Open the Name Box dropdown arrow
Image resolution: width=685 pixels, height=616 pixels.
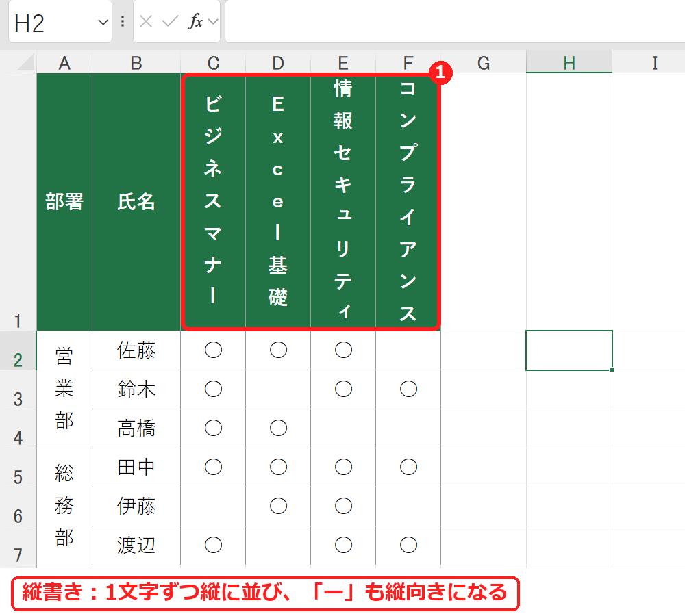(x=103, y=23)
